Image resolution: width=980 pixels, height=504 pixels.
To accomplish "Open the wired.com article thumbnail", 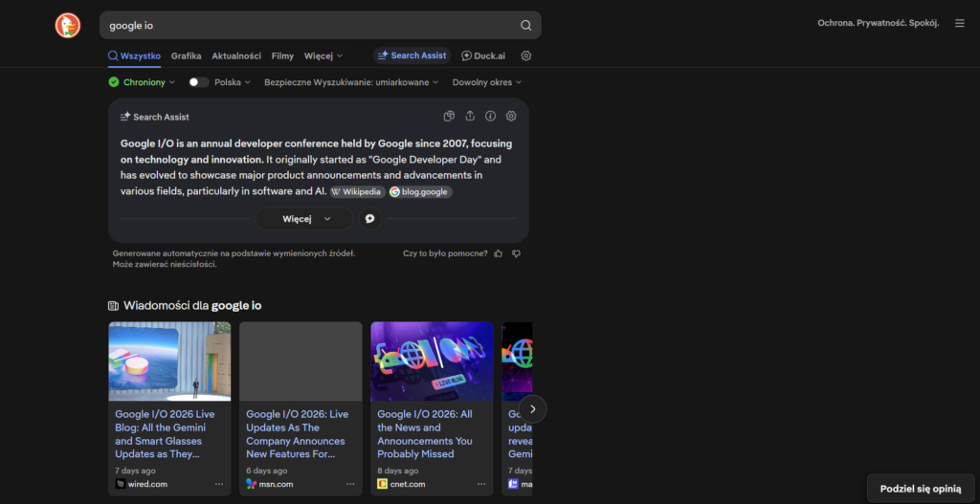I will 169,361.
